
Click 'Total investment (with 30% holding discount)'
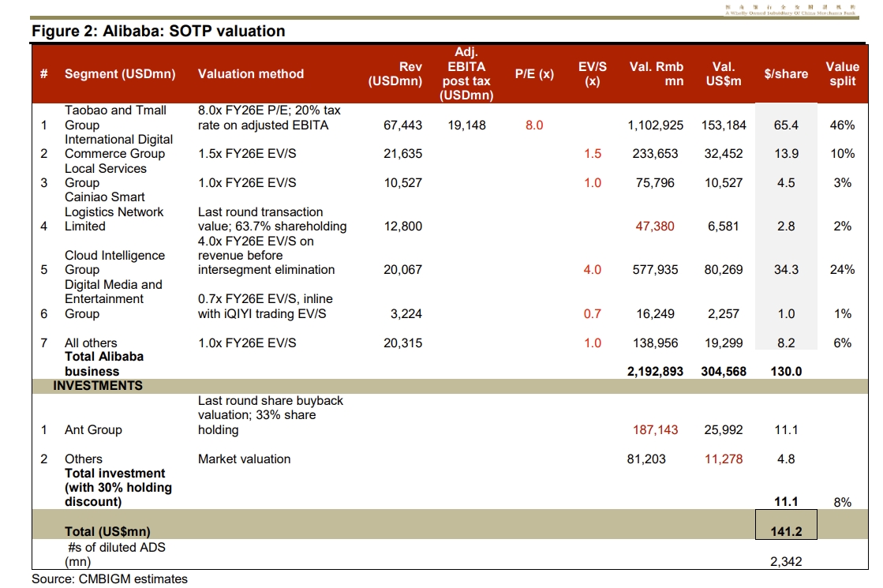[118, 488]
